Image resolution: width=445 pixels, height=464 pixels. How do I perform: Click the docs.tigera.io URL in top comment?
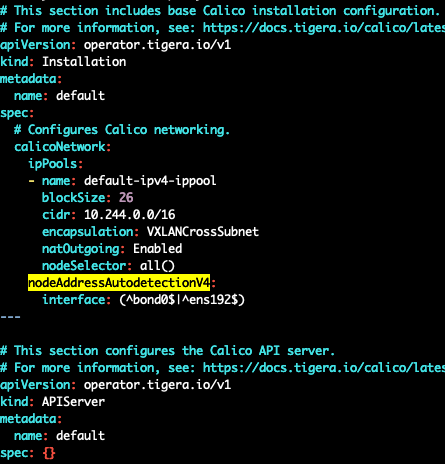point(324,28)
